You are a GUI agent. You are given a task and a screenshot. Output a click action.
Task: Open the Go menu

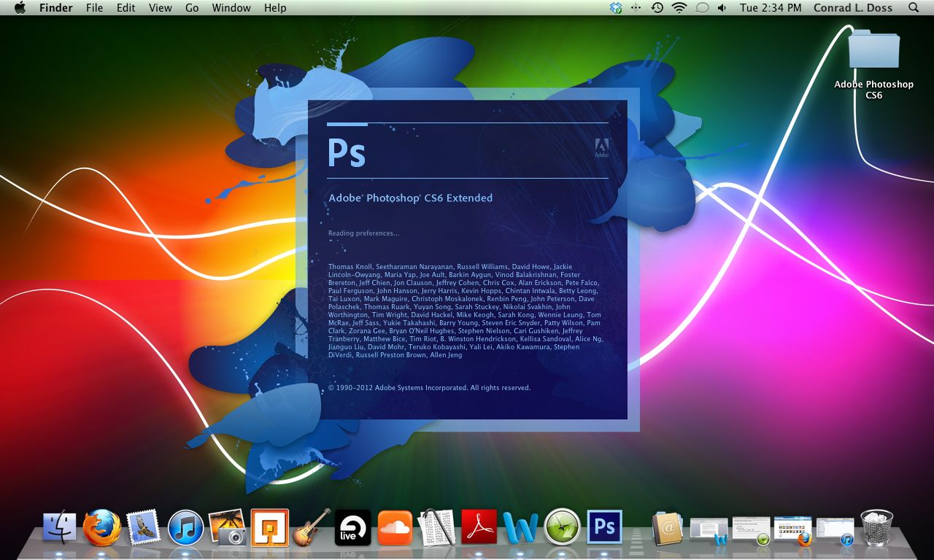[192, 8]
